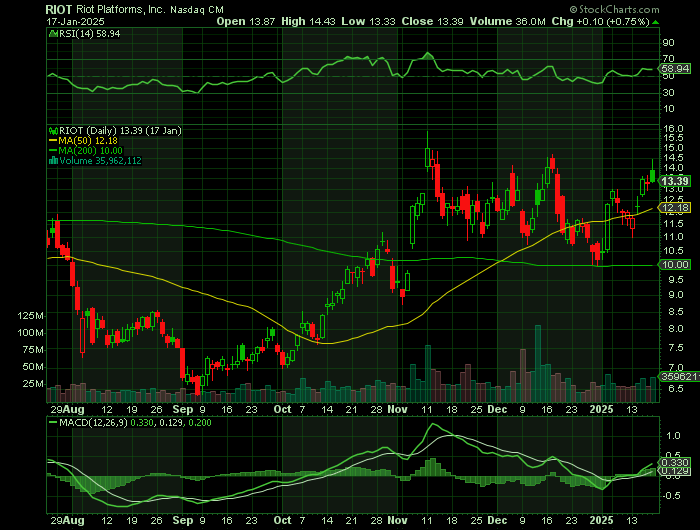Click the High 14.43 value
Image resolution: width=700 pixels, height=530 pixels.
(308, 21)
